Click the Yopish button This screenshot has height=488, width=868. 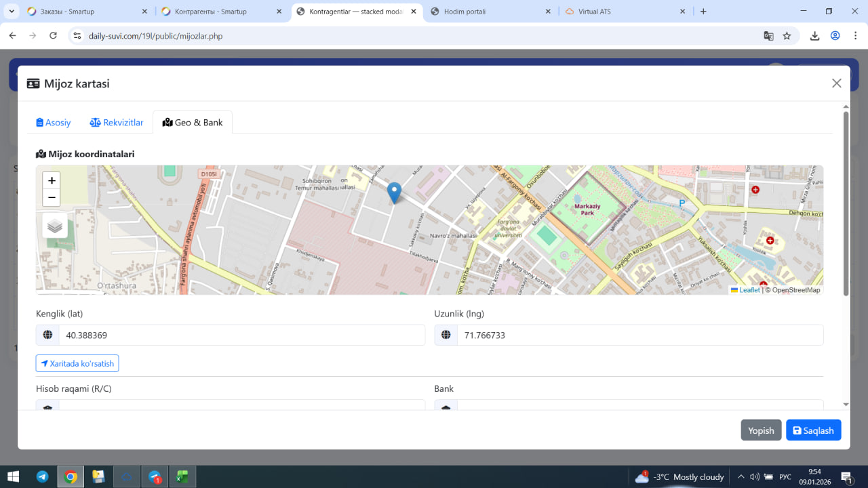tap(761, 430)
